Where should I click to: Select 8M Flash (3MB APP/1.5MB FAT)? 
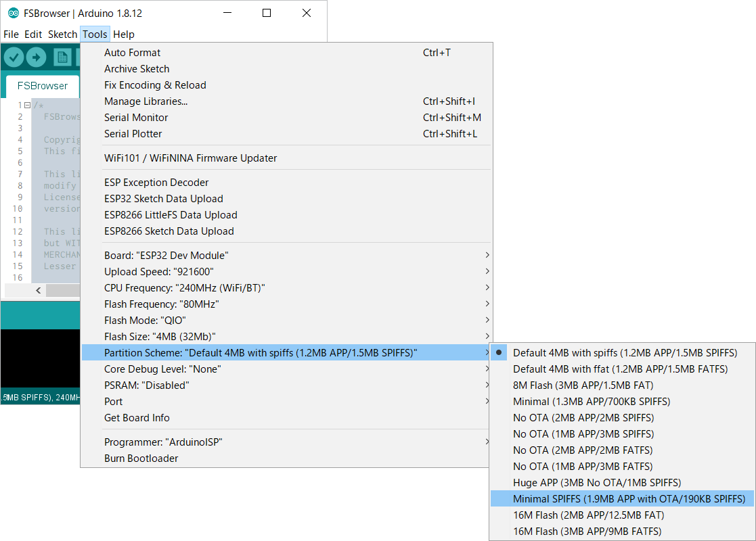tap(622, 385)
